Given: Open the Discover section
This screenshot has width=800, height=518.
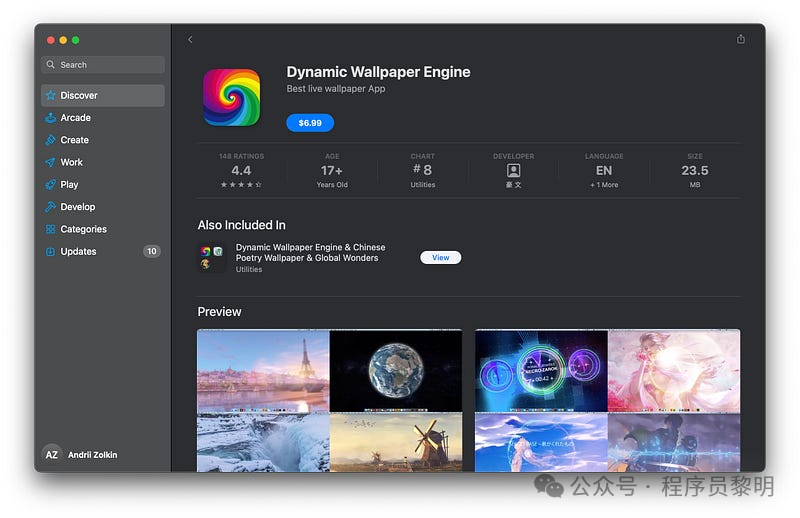Looking at the screenshot, I should coord(103,95).
